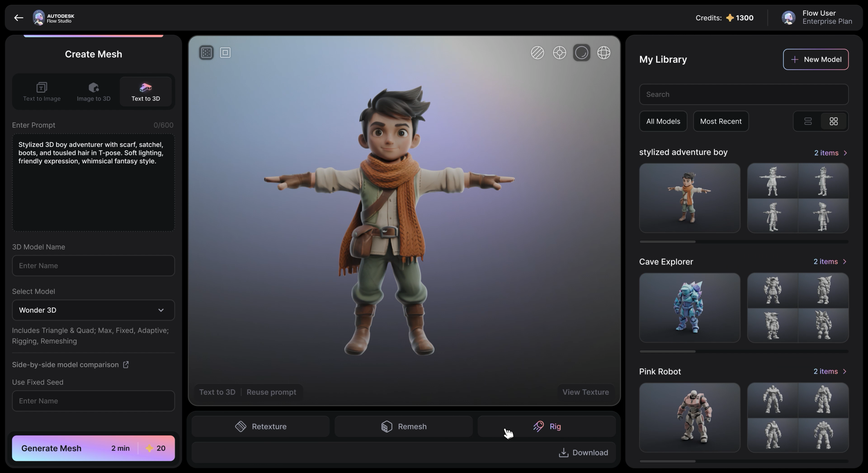Image resolution: width=868 pixels, height=473 pixels.
Task: Switch to the Text to 3D tab
Action: [146, 92]
